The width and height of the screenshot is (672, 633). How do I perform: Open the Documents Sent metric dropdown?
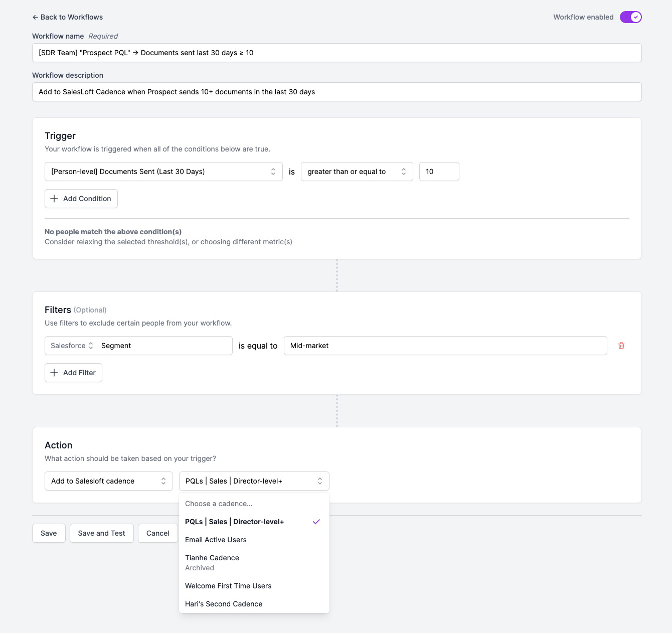(x=163, y=172)
